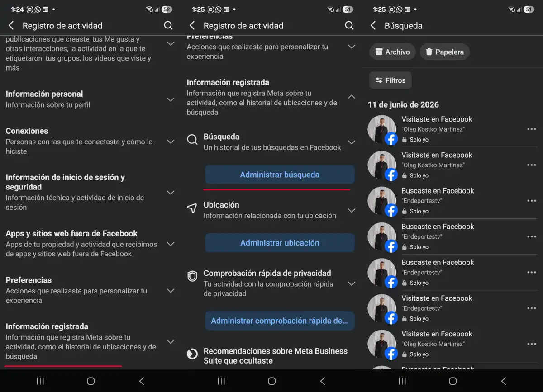
Task: Tap profile thumbnail of Visitaste "Endeportestv" entry
Action: point(382,308)
